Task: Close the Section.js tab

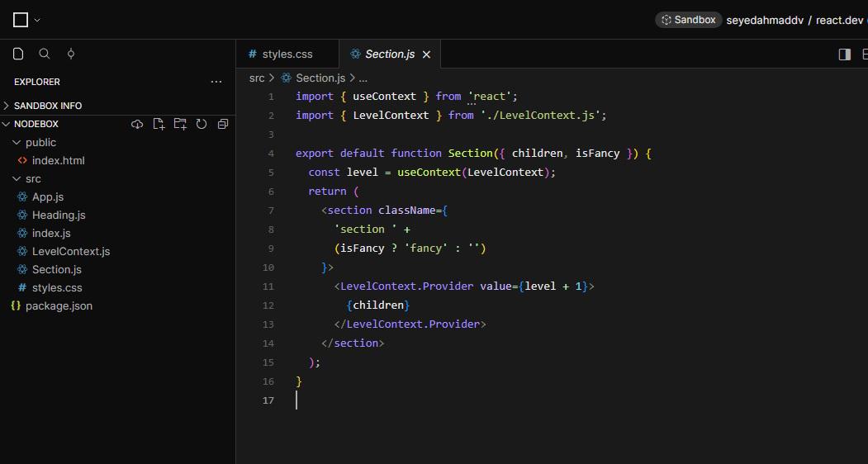Action: coord(426,54)
